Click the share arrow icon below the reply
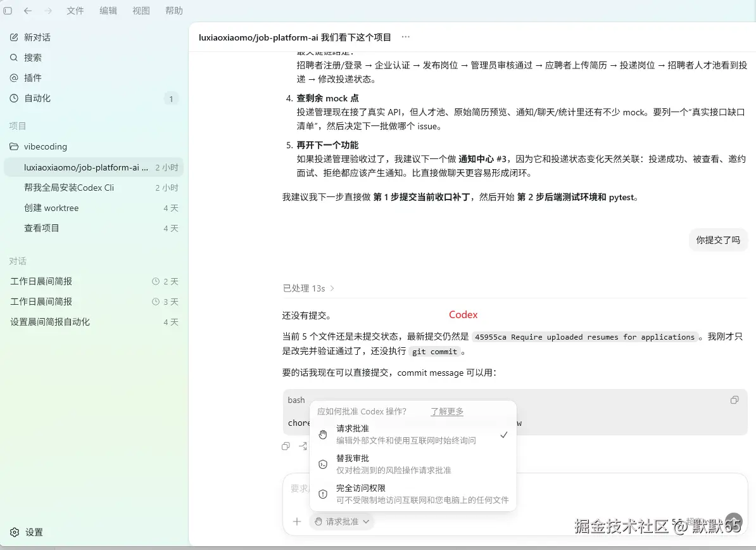The width and height of the screenshot is (756, 550). (x=303, y=446)
